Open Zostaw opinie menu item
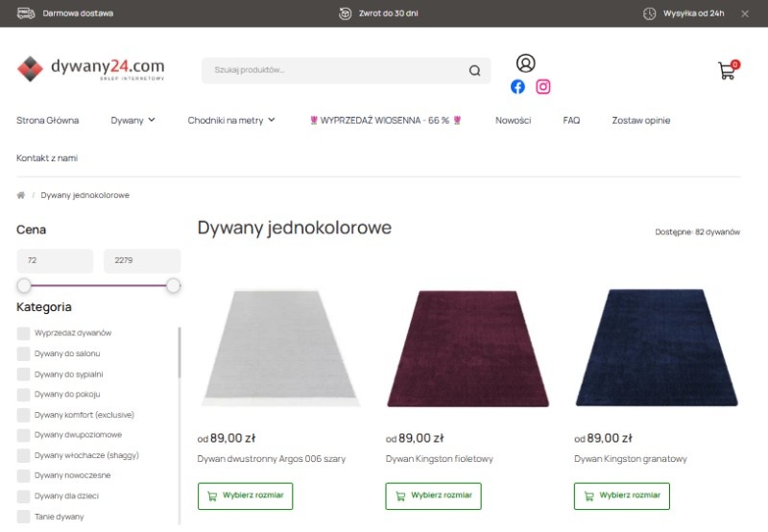768x532 pixels. tap(640, 120)
